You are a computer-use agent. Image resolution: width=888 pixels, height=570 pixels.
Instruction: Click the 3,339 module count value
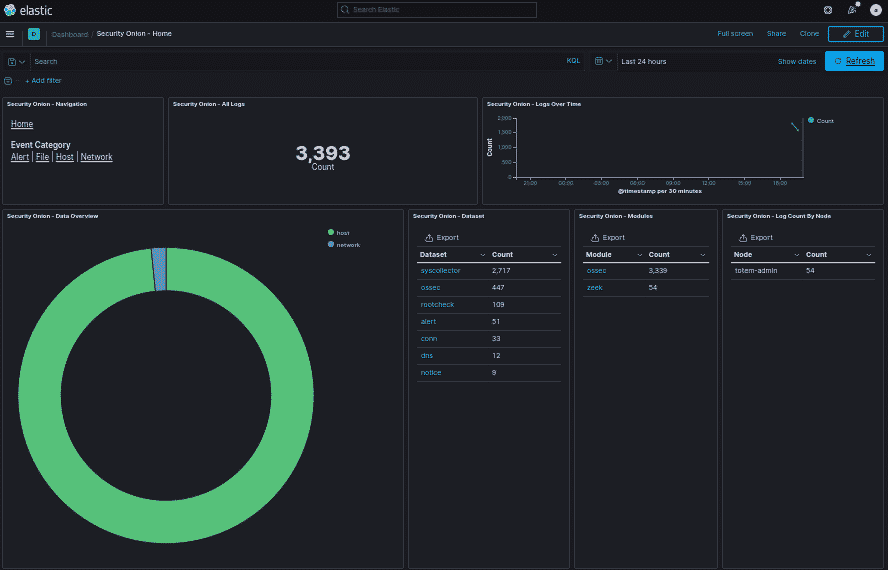coord(658,271)
